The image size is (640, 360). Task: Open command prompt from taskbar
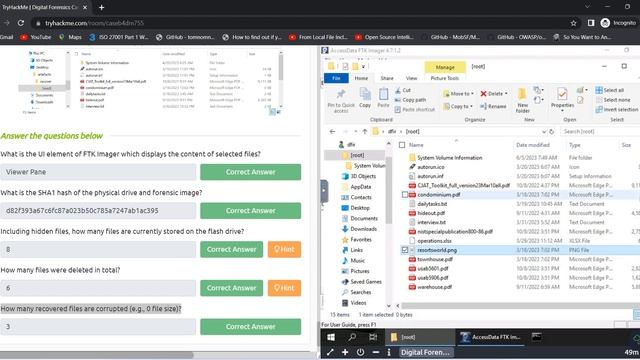coord(536,337)
